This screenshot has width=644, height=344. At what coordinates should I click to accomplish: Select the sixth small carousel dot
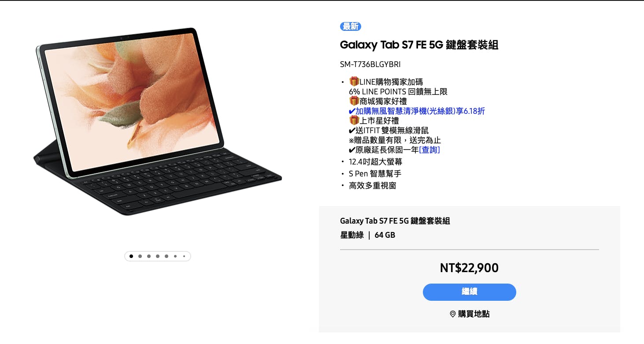click(x=175, y=256)
